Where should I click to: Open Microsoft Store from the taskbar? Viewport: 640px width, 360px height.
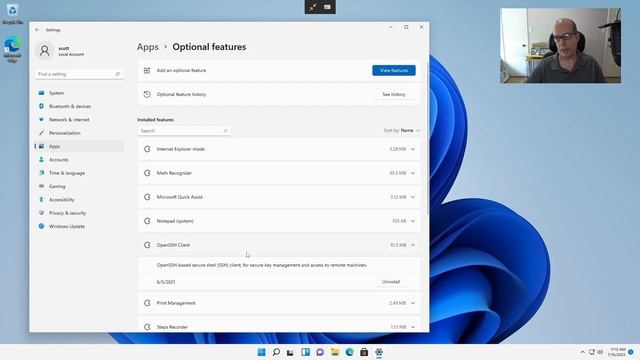pyautogui.click(x=364, y=352)
